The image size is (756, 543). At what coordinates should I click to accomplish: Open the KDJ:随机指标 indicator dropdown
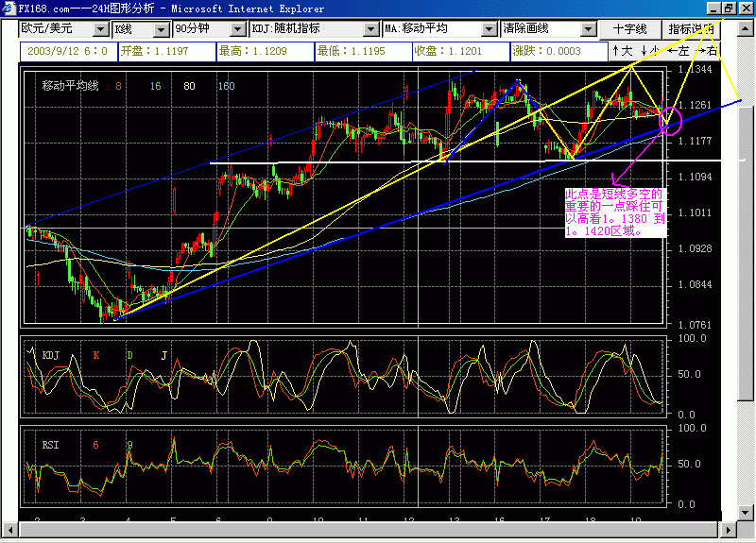pos(315,29)
